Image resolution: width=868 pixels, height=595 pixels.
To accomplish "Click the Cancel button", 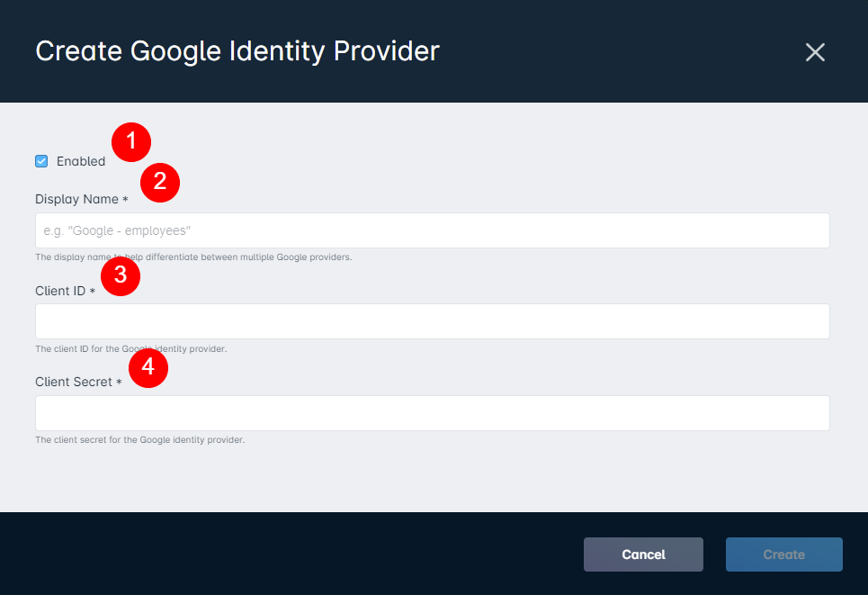I will pos(643,554).
